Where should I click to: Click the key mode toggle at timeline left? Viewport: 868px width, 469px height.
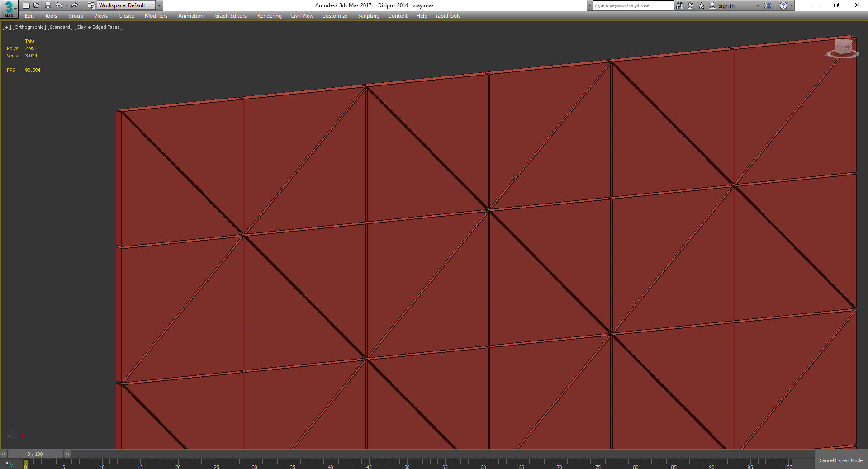pyautogui.click(x=9, y=464)
